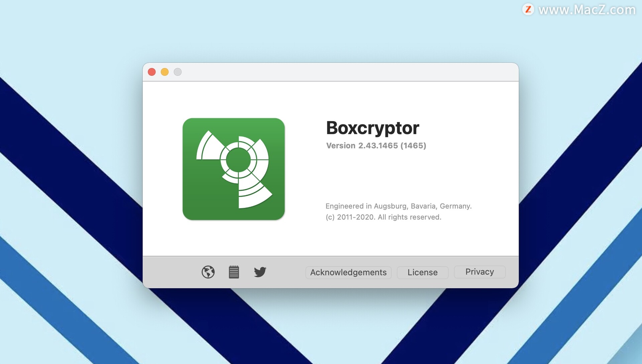
Task: Minimize the window with yellow button
Action: click(x=165, y=72)
